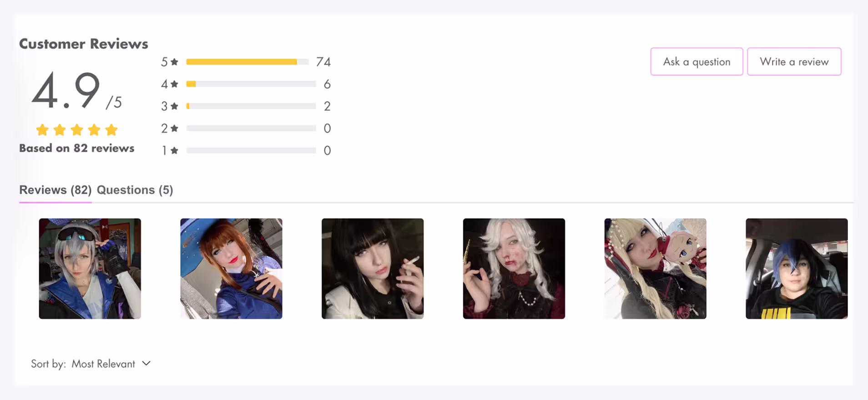The width and height of the screenshot is (868, 400).
Task: Click the 4-star progress bar
Action: point(251,84)
